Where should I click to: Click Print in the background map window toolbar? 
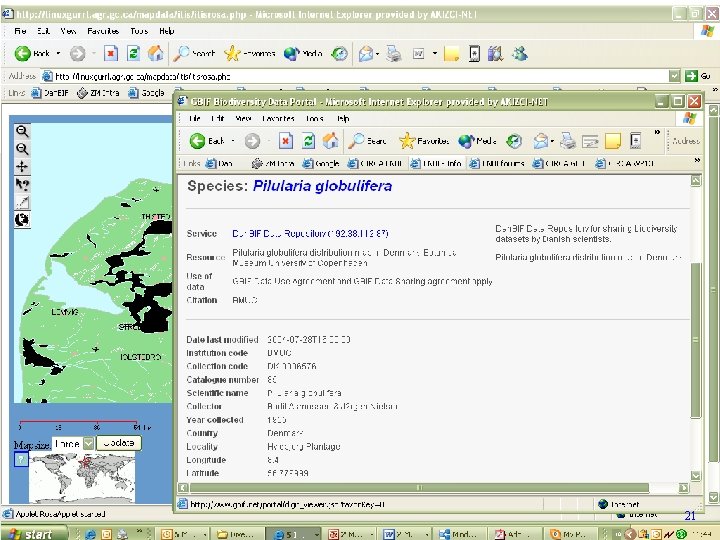tap(394, 54)
